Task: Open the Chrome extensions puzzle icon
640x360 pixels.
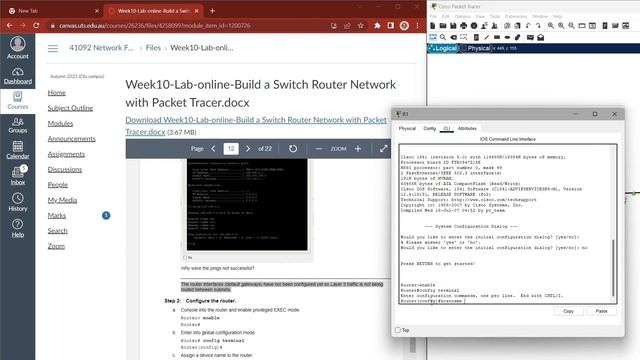Action: 377,25
